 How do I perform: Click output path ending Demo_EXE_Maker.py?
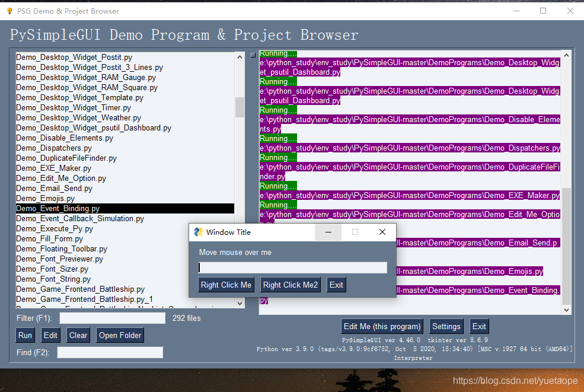pos(410,195)
